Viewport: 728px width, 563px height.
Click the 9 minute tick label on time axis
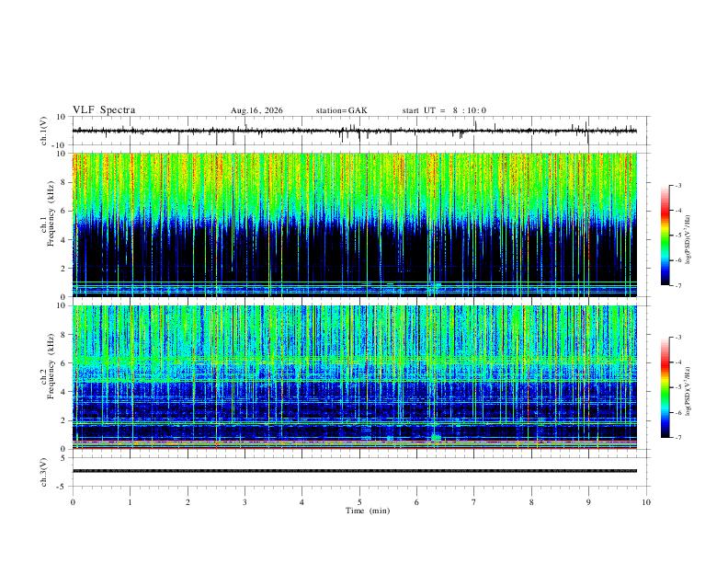coord(588,502)
